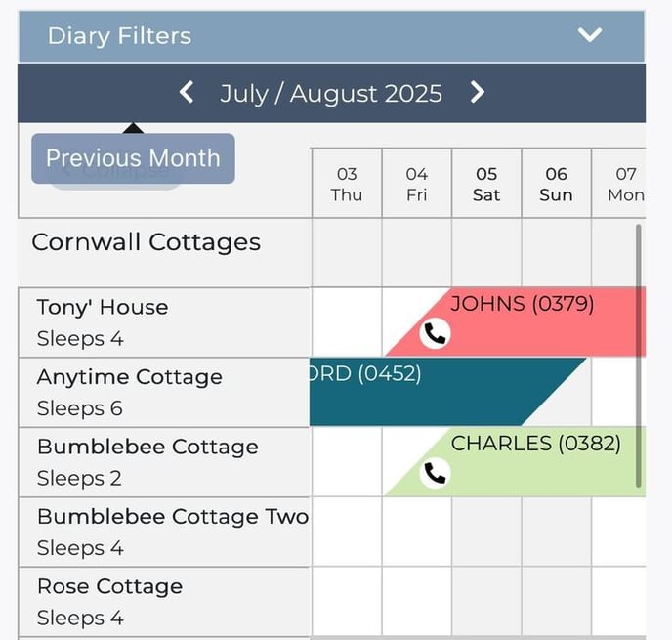Click the 03 Thu date header
The image size is (672, 640).
347,184
